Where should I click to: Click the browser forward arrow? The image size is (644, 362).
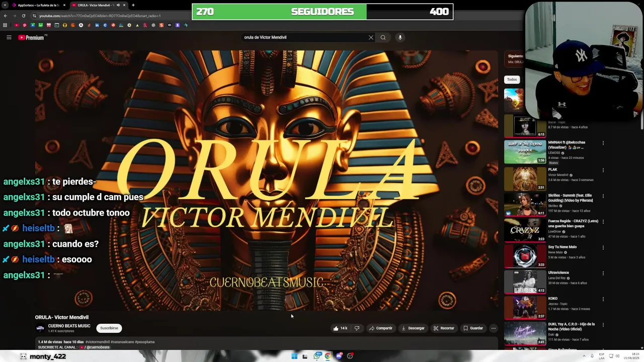tap(15, 16)
